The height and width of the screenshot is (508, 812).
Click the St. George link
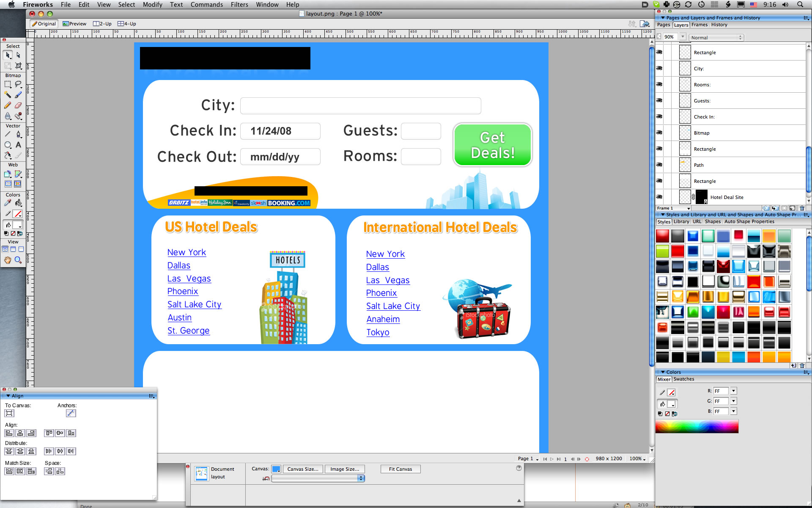coord(189,331)
